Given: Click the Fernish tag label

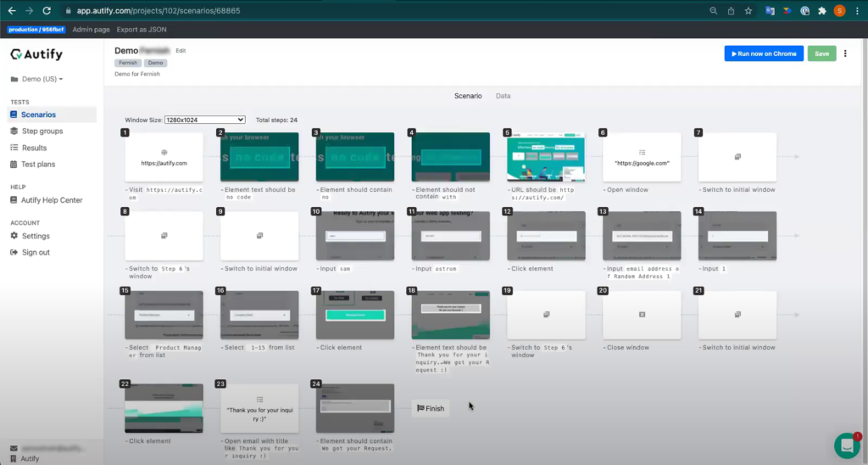Looking at the screenshot, I should click(x=128, y=63).
